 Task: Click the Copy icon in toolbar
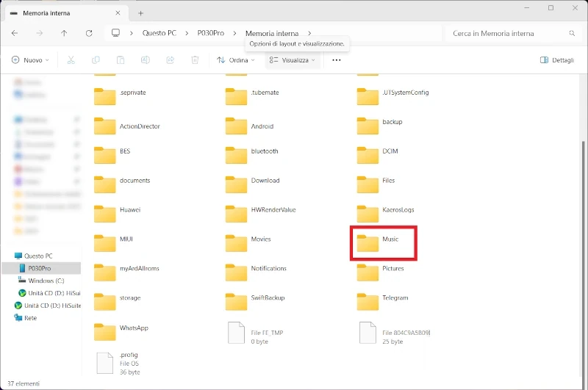click(x=96, y=60)
